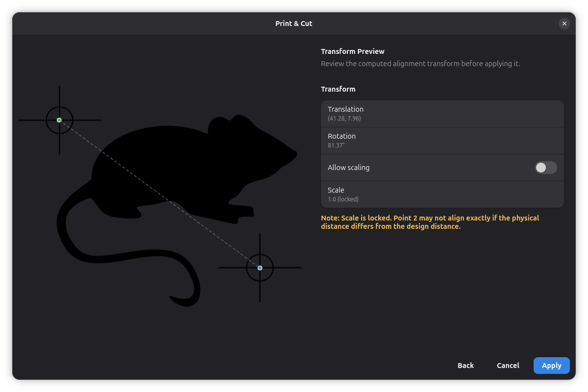This screenshot has width=588, height=392.
Task: Go Back to the previous step
Action: [465, 366]
